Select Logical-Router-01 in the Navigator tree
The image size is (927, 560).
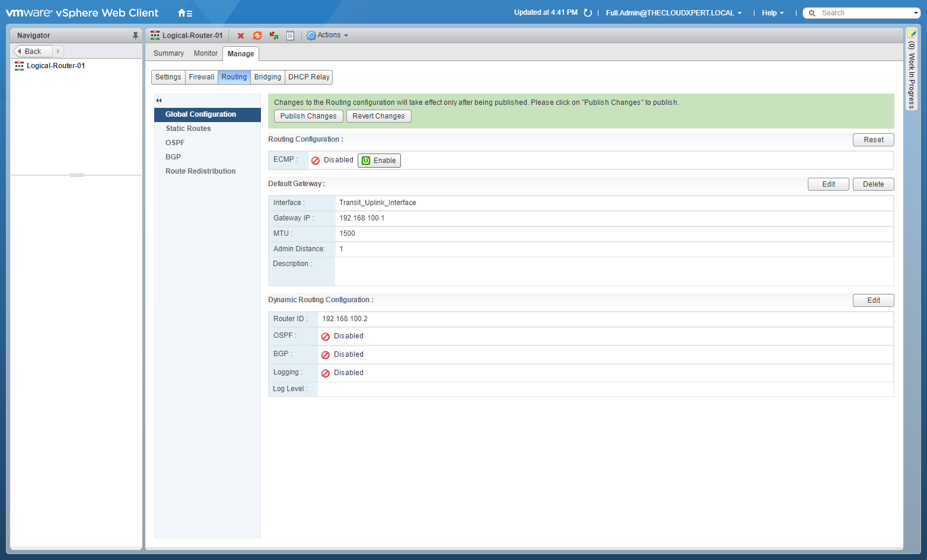pyautogui.click(x=55, y=66)
